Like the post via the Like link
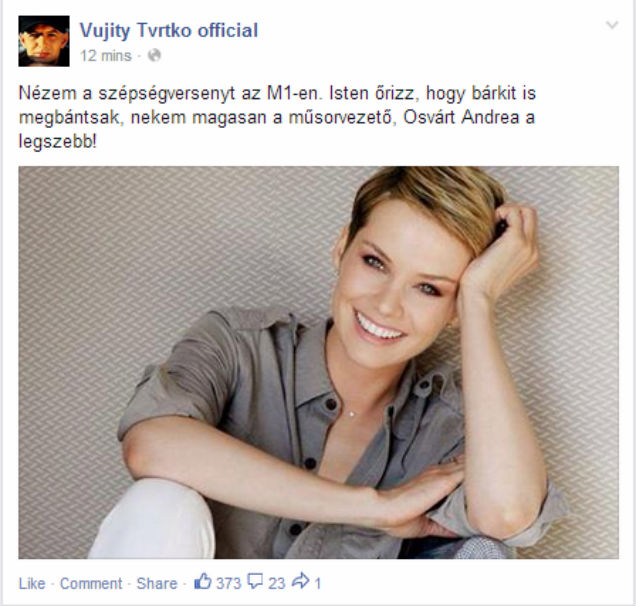636x606 pixels. click(32, 583)
